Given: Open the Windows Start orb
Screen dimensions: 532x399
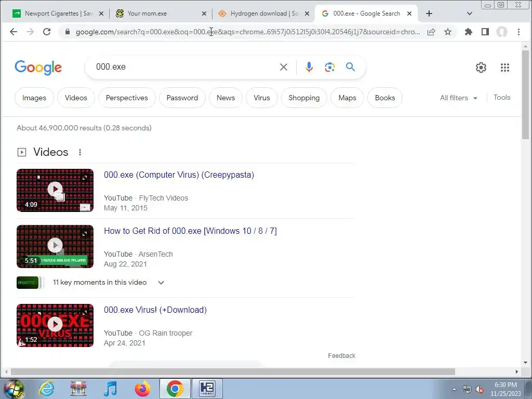Looking at the screenshot, I should click(x=14, y=389).
